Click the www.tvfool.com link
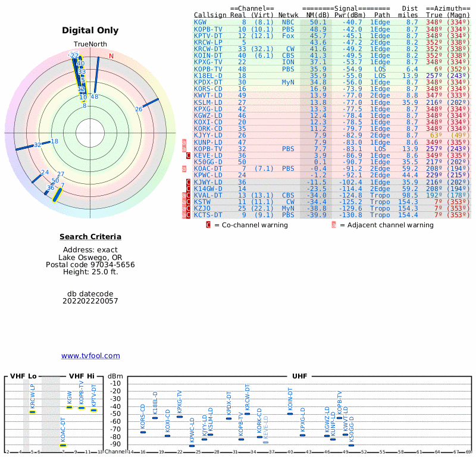 (x=90, y=356)
